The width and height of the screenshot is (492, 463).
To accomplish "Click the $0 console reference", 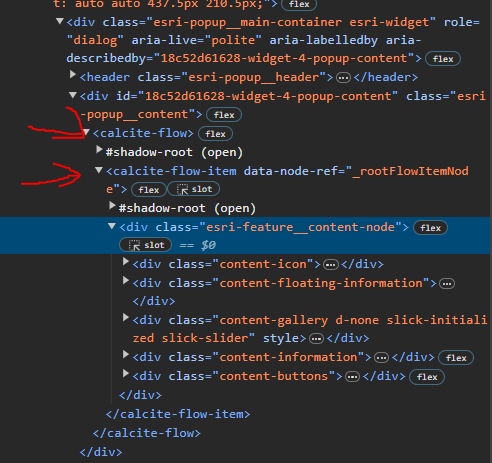I will click(208, 245).
